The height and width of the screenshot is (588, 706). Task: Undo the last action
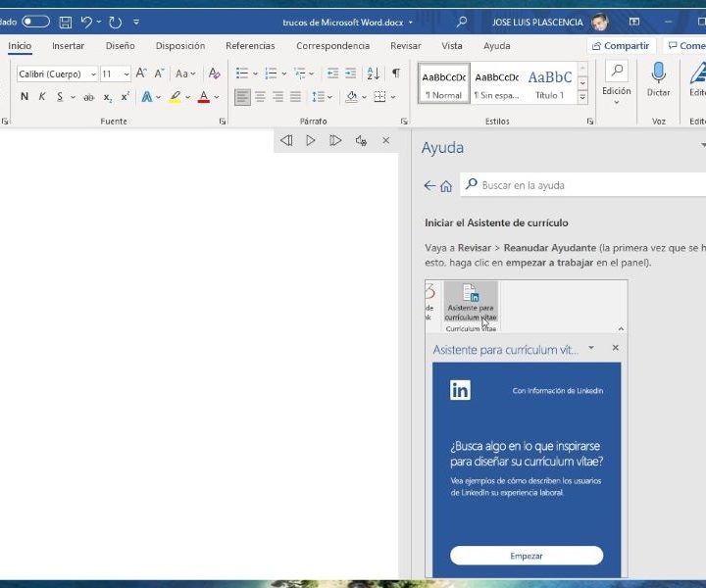pos(86,22)
